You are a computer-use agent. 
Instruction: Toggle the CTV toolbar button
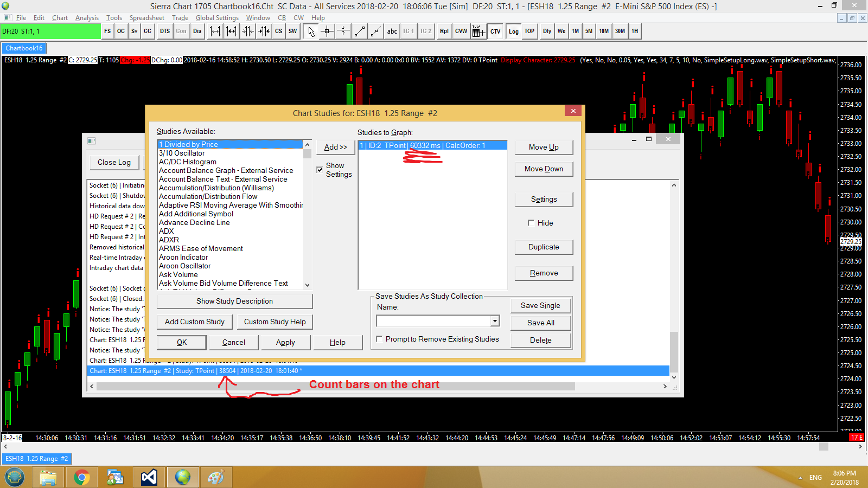pyautogui.click(x=495, y=31)
